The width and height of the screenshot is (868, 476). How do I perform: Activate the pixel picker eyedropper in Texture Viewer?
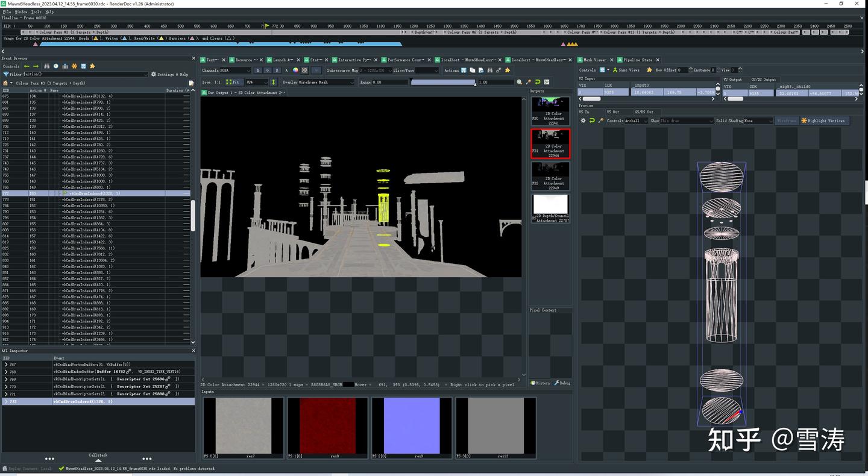(529, 81)
